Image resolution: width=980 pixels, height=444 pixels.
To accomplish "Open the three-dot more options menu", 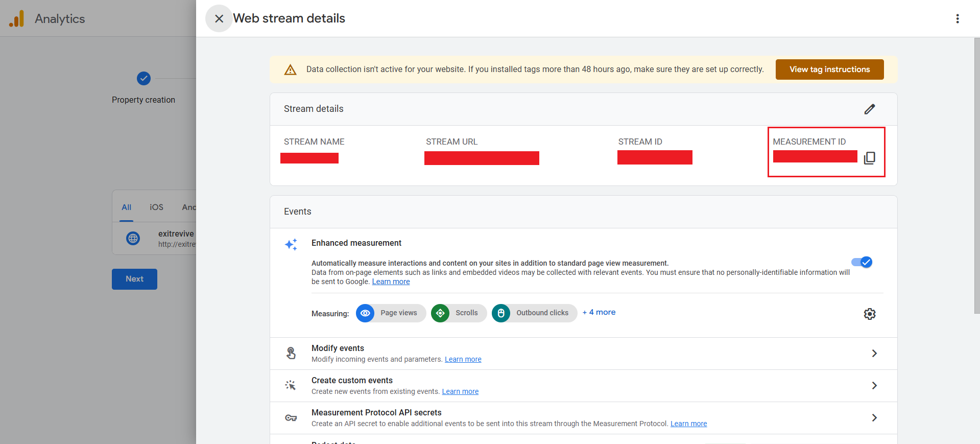I will (x=957, y=19).
